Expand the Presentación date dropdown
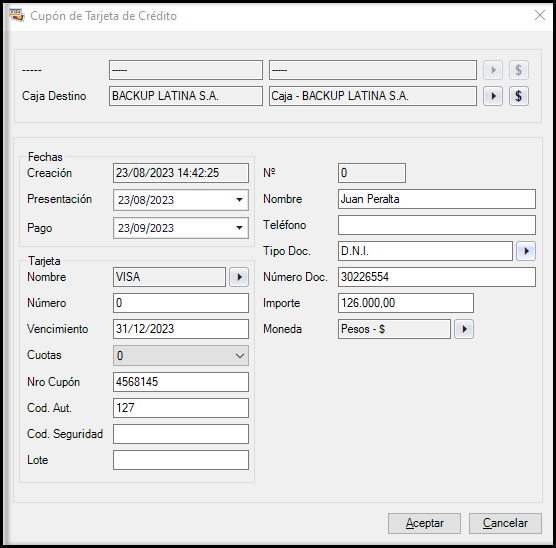The width and height of the screenshot is (556, 548). click(x=240, y=200)
